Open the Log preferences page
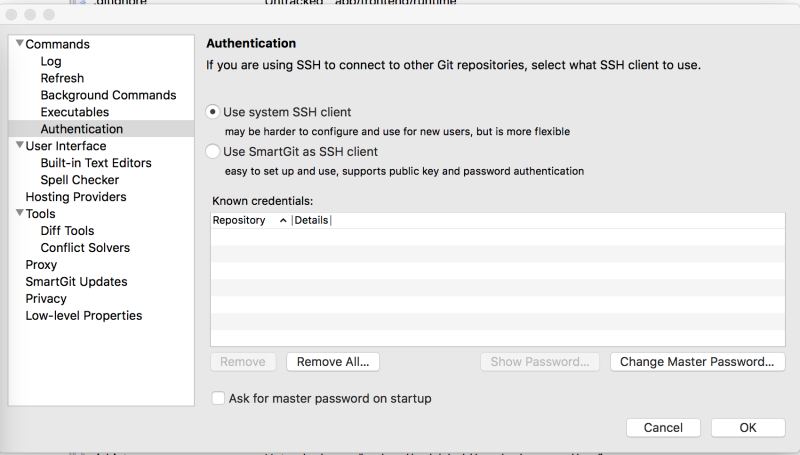 [51, 62]
